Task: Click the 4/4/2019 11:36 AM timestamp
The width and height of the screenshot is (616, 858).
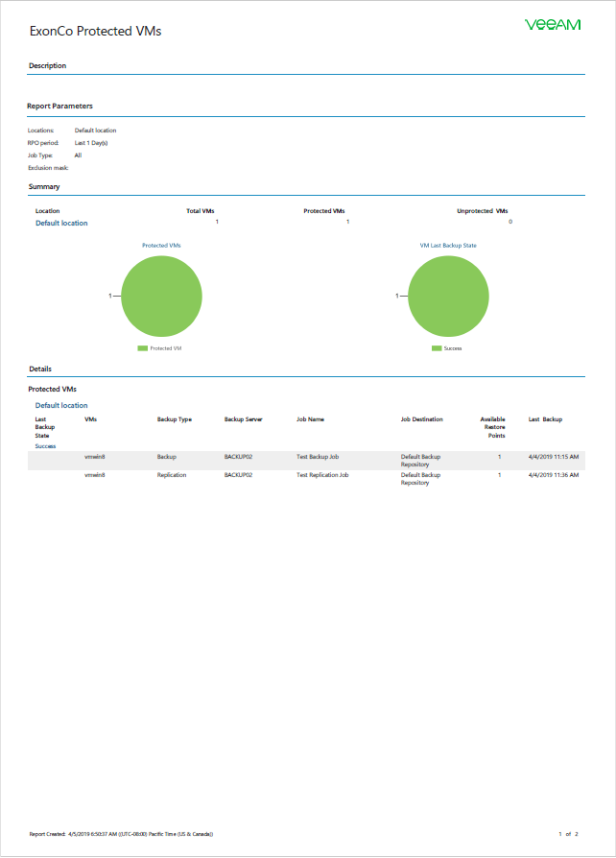Action: tap(553, 475)
